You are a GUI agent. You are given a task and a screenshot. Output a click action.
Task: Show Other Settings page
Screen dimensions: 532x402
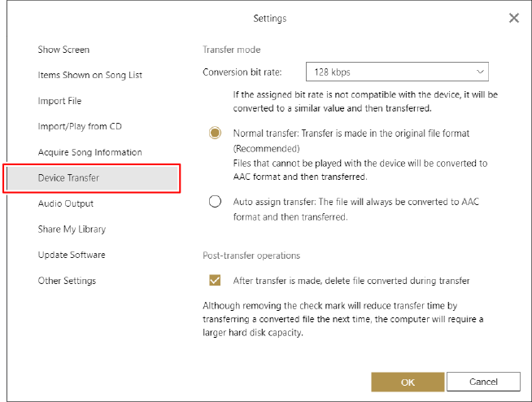pos(67,281)
